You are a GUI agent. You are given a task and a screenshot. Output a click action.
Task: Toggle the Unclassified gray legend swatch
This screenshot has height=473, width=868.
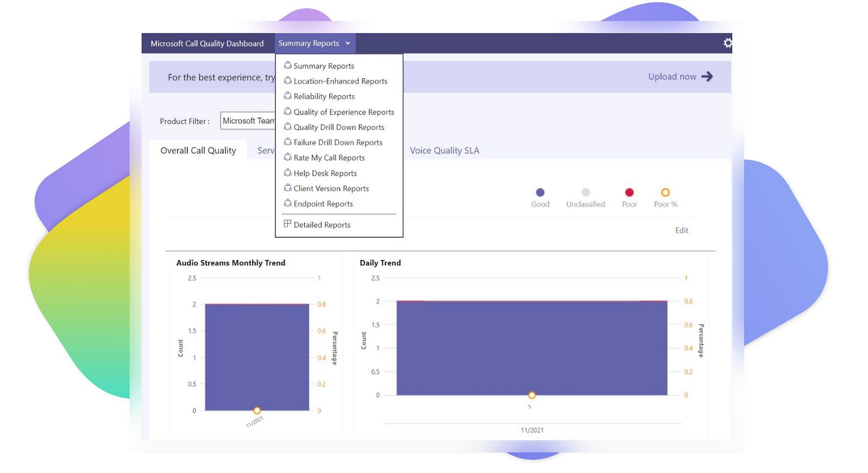point(585,192)
